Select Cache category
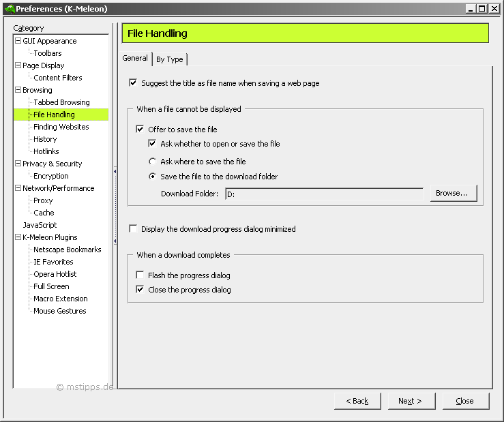The height and width of the screenshot is (422, 504). [44, 213]
